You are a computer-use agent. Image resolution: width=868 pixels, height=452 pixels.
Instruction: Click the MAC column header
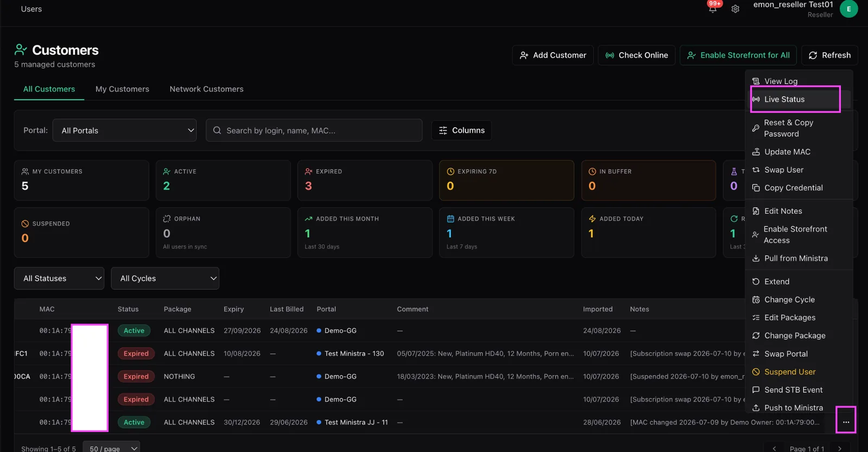tap(47, 309)
